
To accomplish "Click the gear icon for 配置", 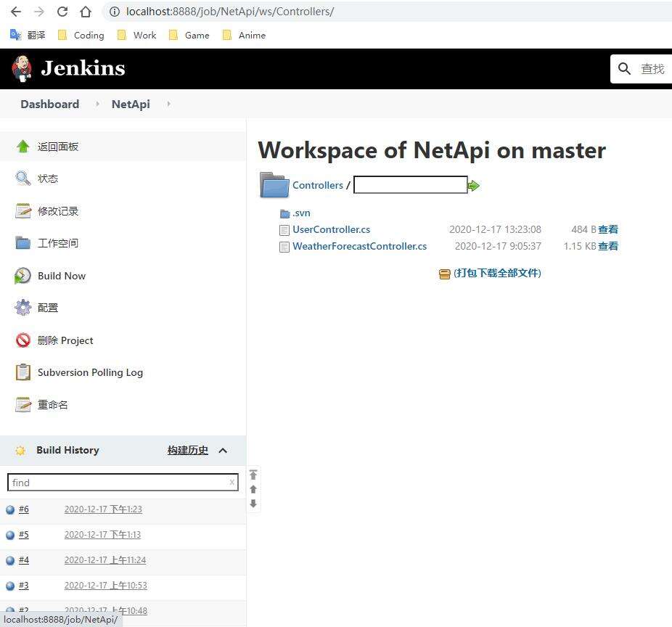I will (22, 308).
